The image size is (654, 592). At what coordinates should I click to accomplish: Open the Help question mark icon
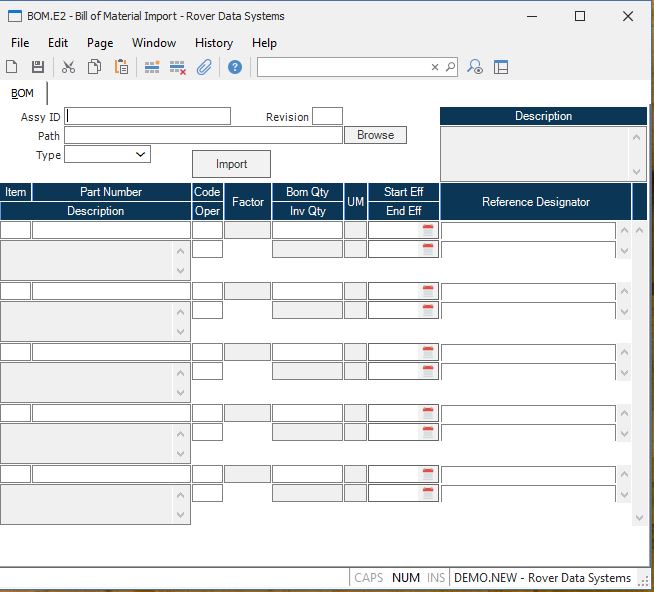tap(235, 67)
